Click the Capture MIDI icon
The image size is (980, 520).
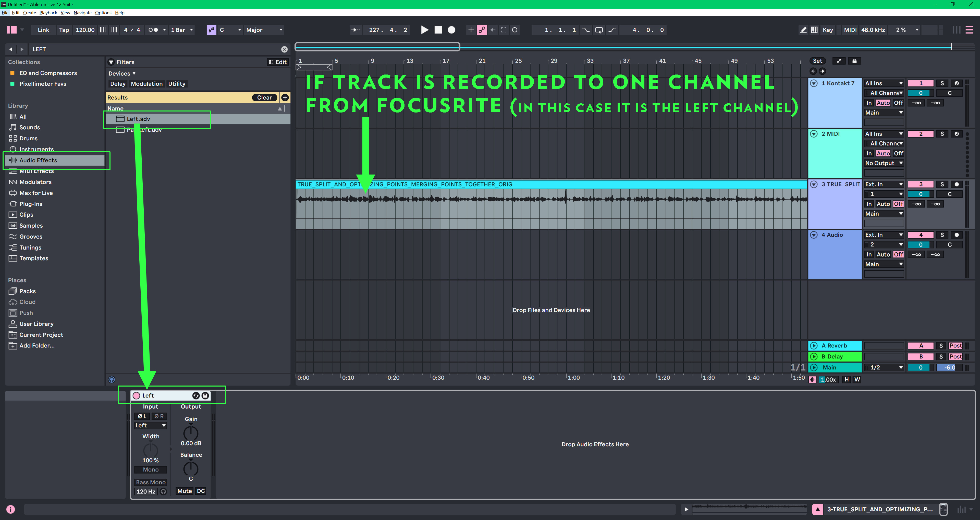pos(504,30)
